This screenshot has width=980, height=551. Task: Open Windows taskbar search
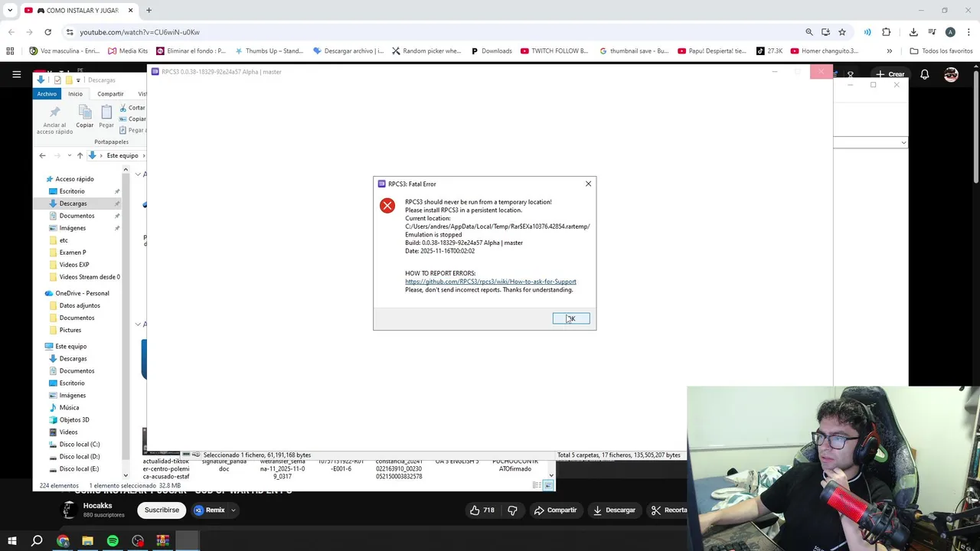(x=37, y=541)
